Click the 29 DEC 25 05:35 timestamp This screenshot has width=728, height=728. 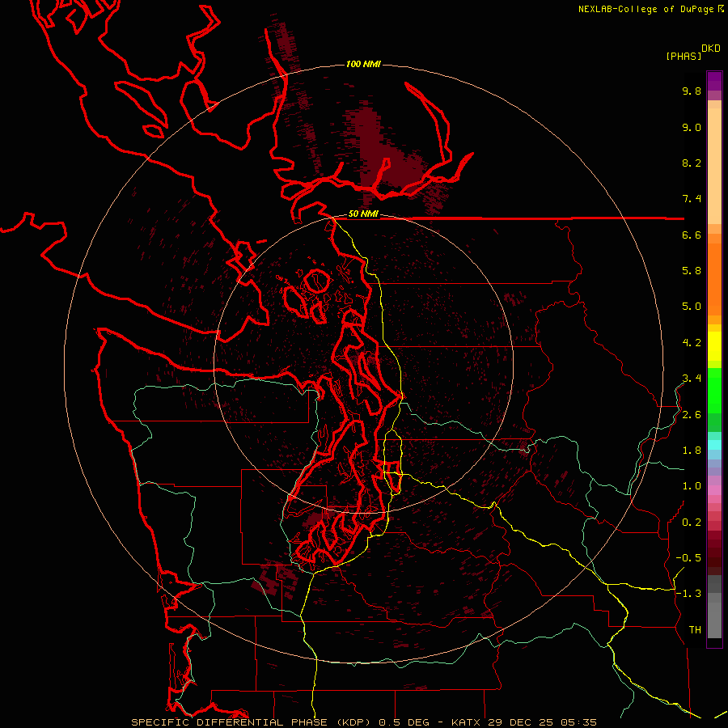542,722
